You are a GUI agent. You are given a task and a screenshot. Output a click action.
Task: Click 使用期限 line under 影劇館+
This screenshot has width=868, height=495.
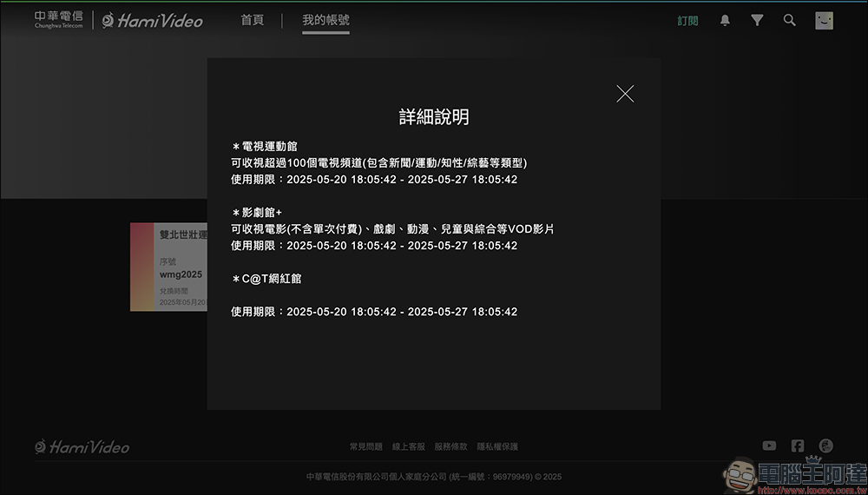[374, 245]
